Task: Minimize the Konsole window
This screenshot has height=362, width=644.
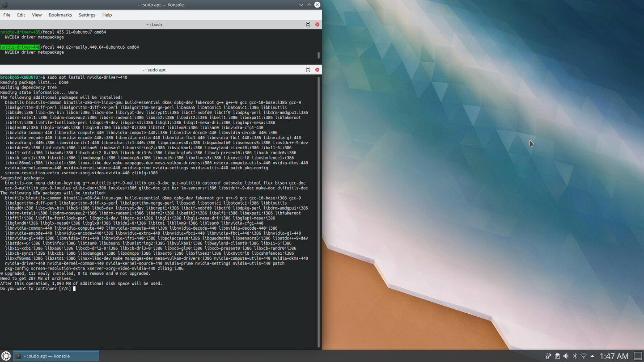Action: [x=301, y=4]
